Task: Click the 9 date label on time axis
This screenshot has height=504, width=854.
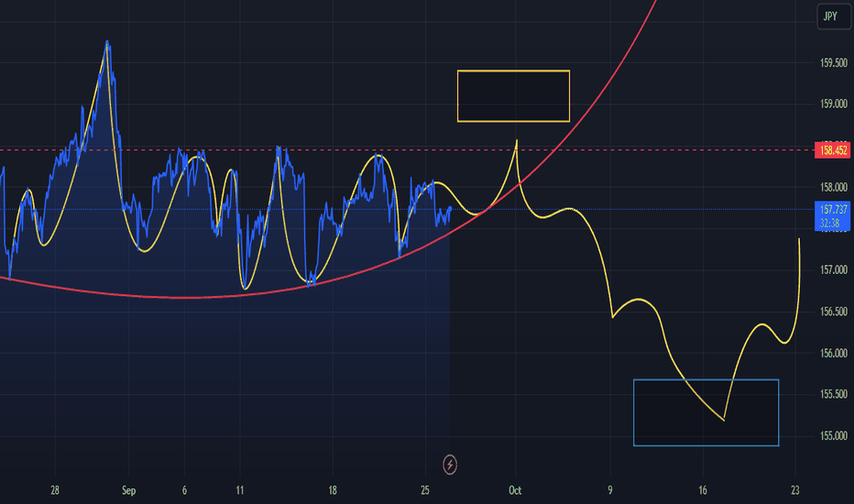Action: click(x=610, y=490)
